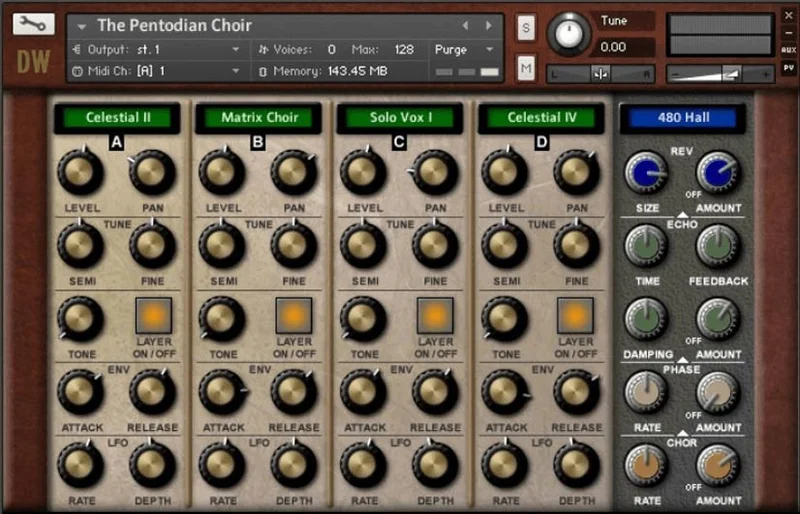Image resolution: width=800 pixels, height=514 pixels.
Task: Click Layer B SEMI tune knob
Action: pyautogui.click(x=221, y=245)
